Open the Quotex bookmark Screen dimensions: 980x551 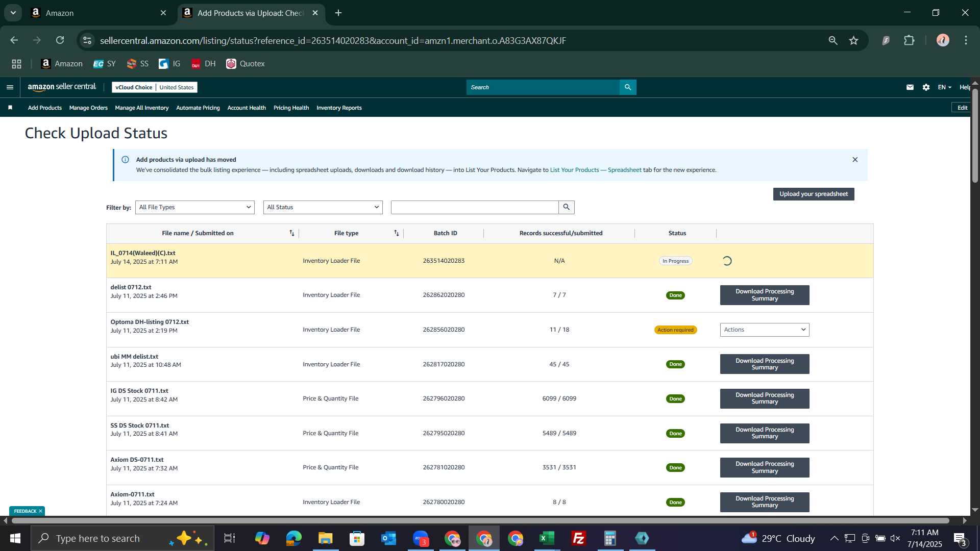pyautogui.click(x=246, y=64)
